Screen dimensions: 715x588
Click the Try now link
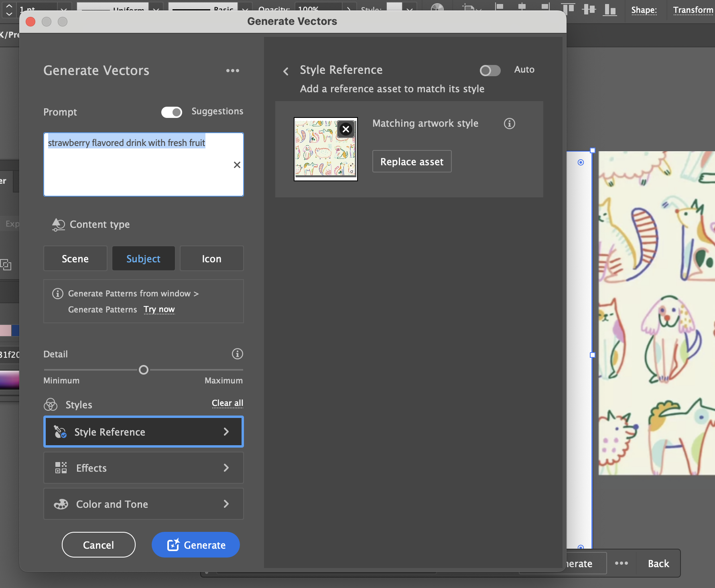[159, 309]
